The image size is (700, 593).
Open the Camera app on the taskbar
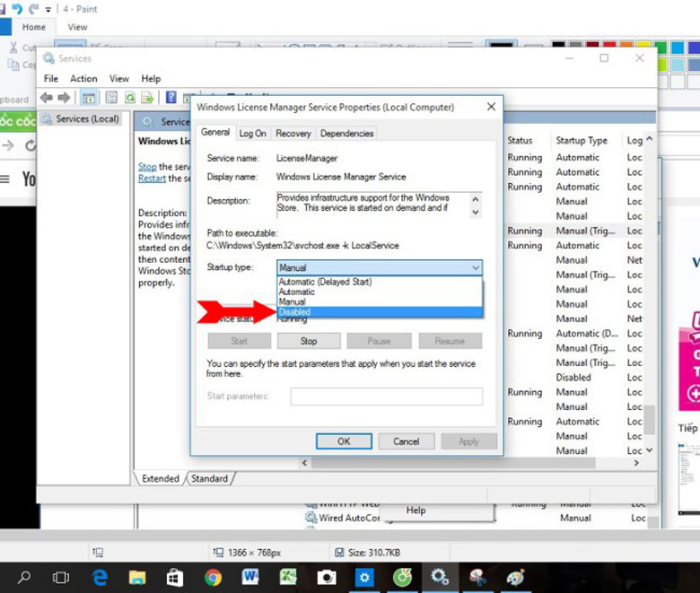pyautogui.click(x=327, y=578)
